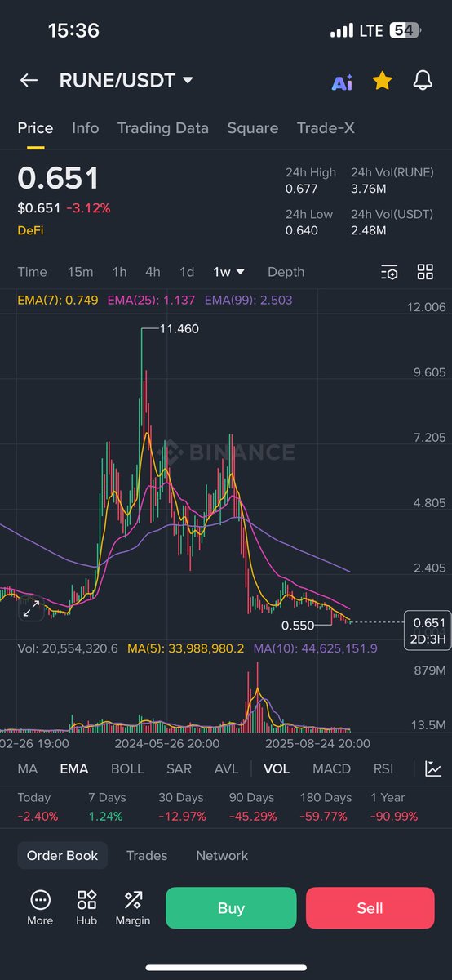Tap the current price tag 0.651

(428, 630)
